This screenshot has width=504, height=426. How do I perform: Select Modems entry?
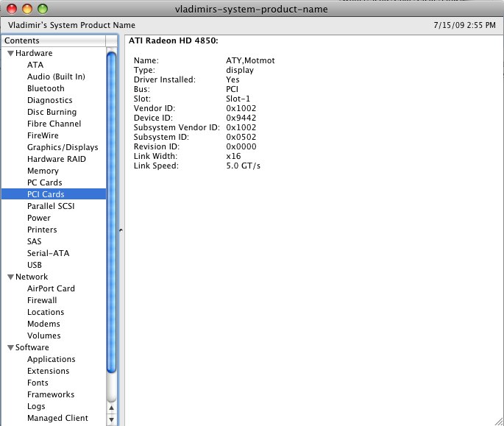(43, 324)
